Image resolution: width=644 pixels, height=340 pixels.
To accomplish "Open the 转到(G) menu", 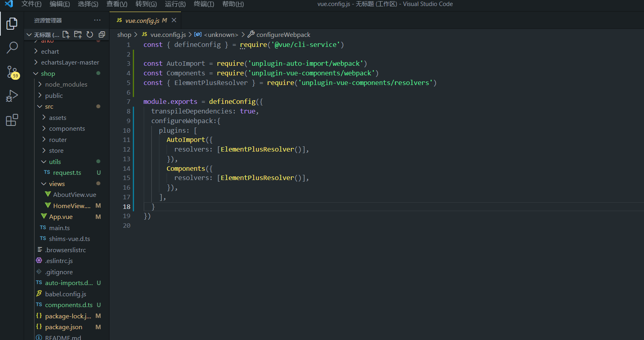I will (146, 4).
